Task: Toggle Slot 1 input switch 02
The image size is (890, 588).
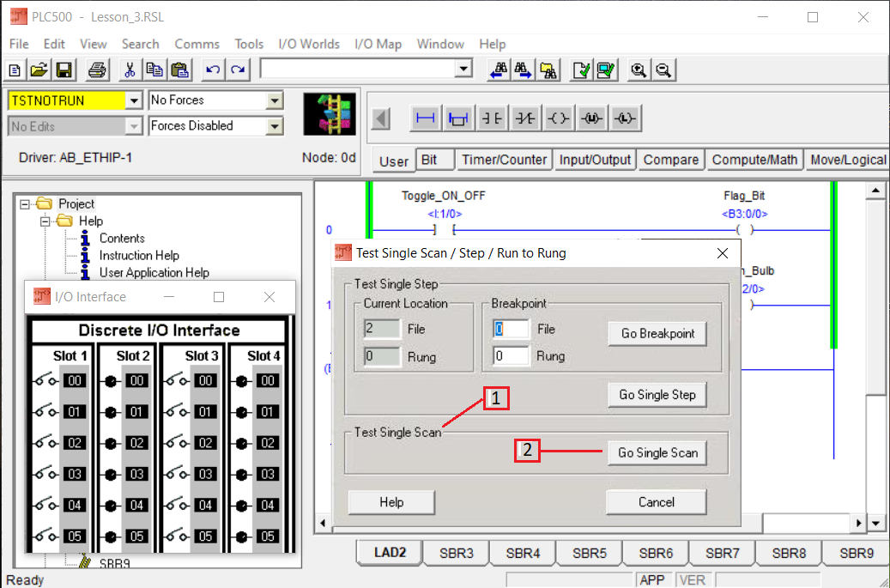Action: tap(45, 442)
